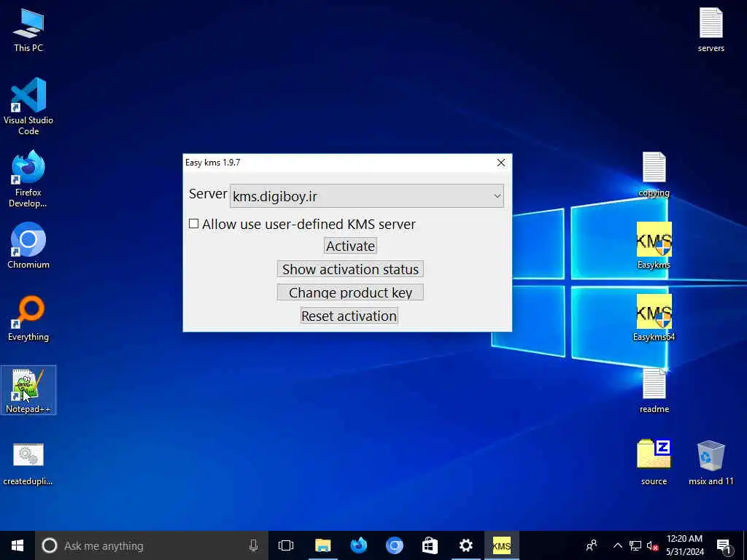Image resolution: width=747 pixels, height=560 pixels.
Task: Open Firefox from the taskbar
Action: (358, 545)
